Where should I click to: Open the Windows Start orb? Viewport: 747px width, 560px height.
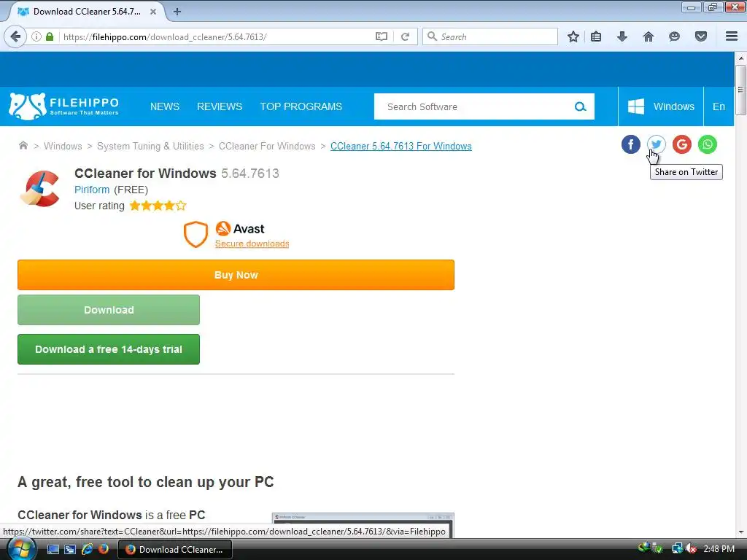point(20,549)
